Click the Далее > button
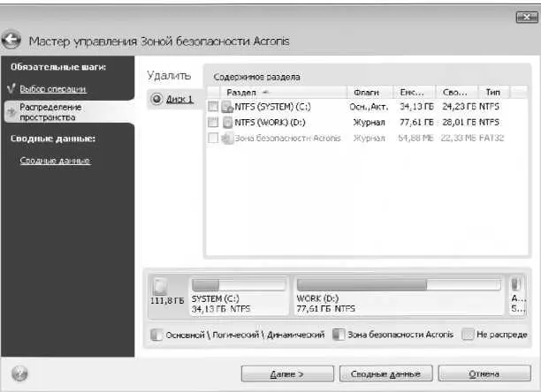The height and width of the screenshot is (392, 541). tap(287, 373)
